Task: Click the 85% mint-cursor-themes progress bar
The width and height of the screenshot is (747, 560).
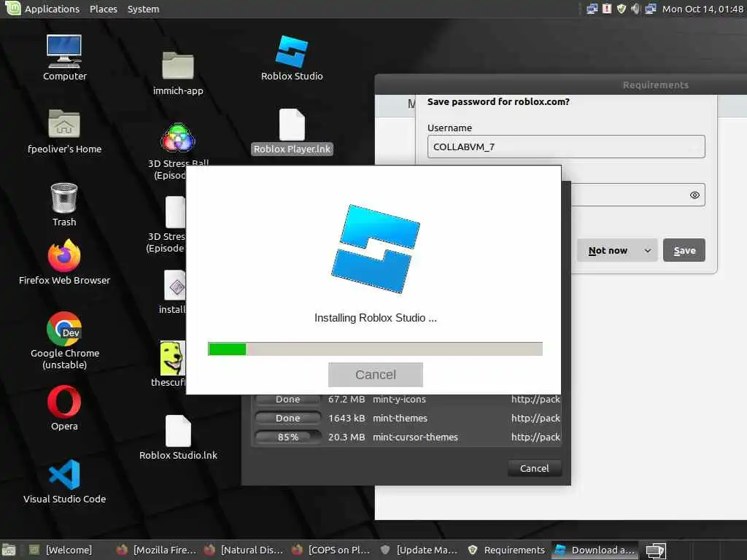Action: [287, 437]
